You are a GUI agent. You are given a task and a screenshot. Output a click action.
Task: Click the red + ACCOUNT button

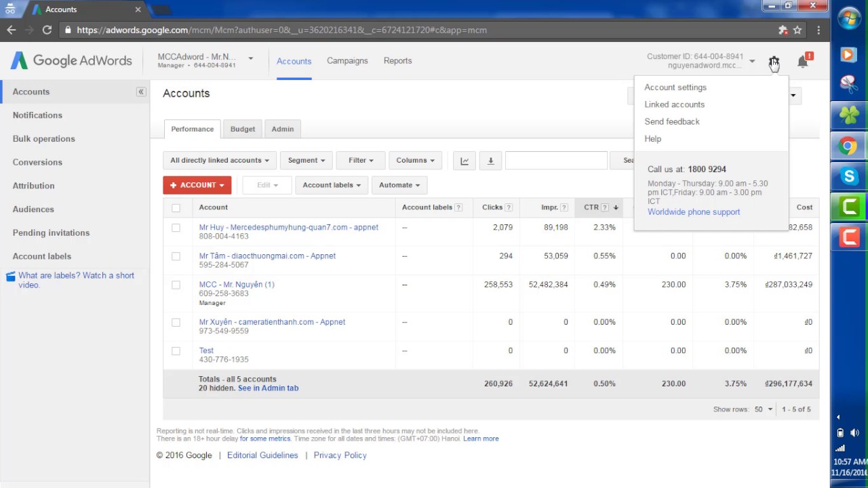click(197, 185)
